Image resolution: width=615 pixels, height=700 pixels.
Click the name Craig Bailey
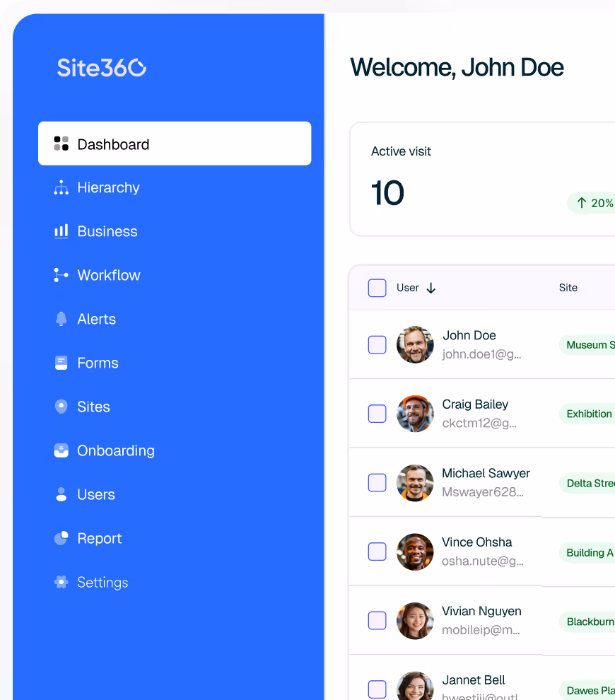pyautogui.click(x=475, y=404)
